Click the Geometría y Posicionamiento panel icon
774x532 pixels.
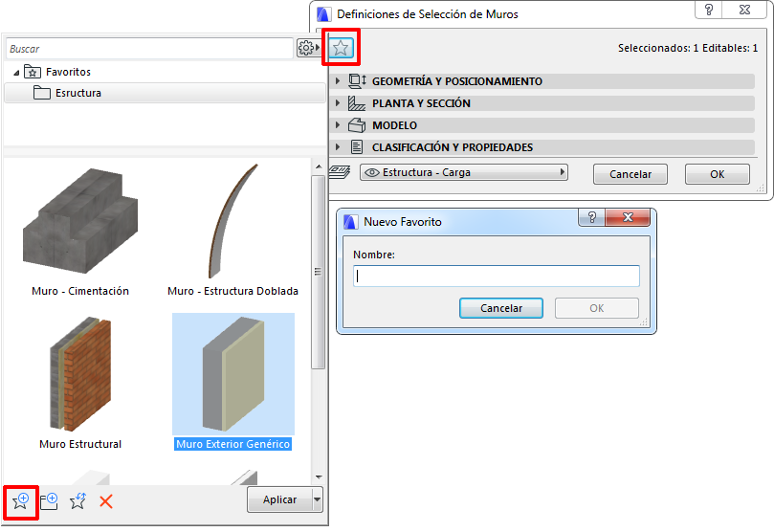(x=357, y=81)
